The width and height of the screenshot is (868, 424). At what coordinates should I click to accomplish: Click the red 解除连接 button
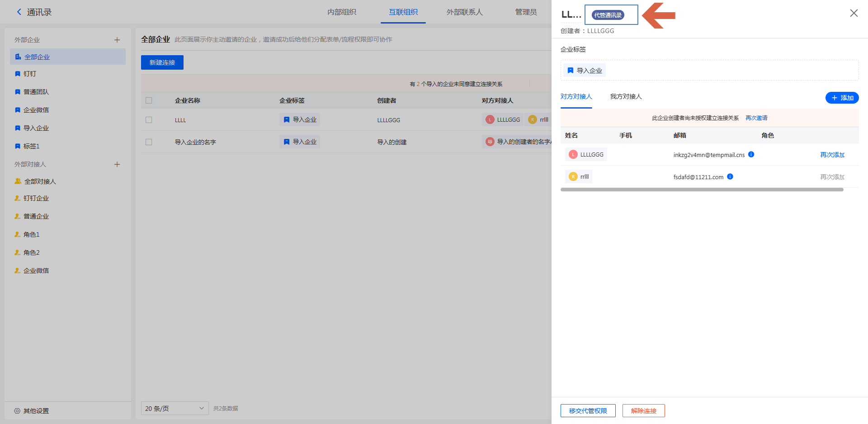tap(643, 410)
